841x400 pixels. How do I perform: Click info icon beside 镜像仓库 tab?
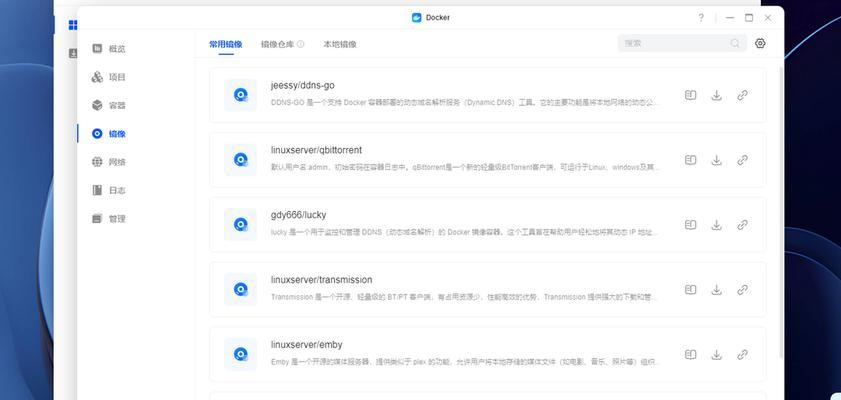(301, 45)
